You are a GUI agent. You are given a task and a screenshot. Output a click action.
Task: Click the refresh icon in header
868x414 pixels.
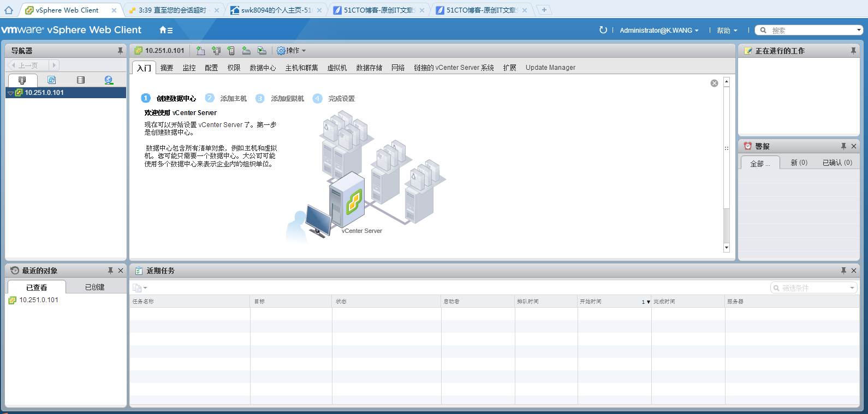click(603, 30)
